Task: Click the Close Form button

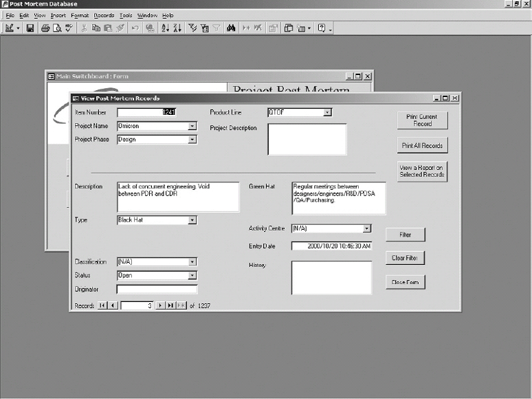Action: 405,282
